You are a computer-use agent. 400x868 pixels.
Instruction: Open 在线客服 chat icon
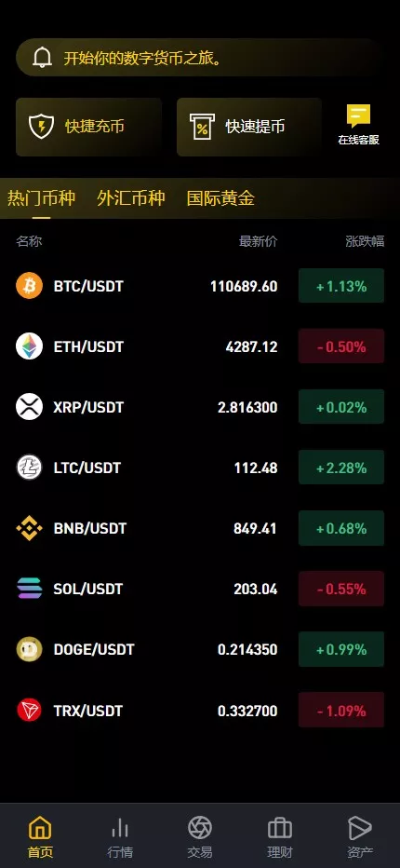358,116
